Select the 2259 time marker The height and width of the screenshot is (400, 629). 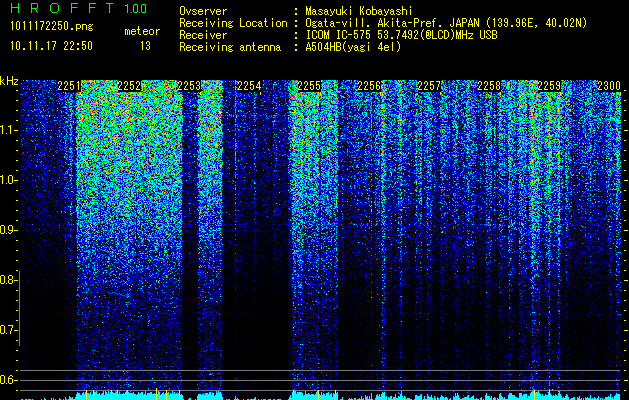[549, 86]
